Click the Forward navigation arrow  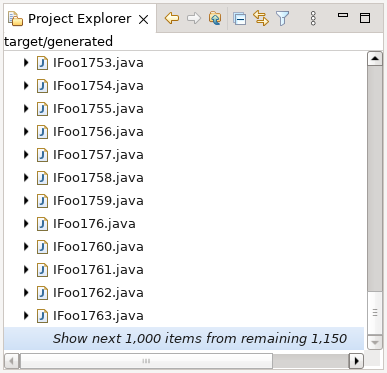(x=194, y=18)
